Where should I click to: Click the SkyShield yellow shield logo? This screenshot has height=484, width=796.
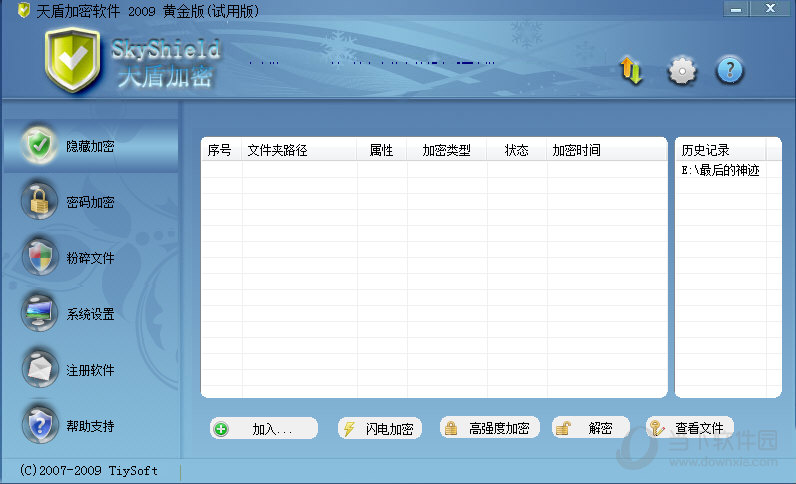click(x=73, y=59)
